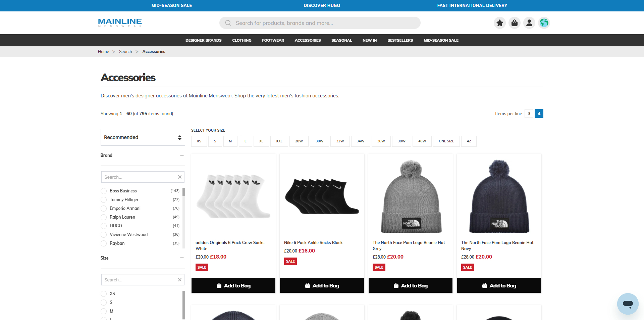The height and width of the screenshot is (320, 644).
Task: Add adidas Originals Crew Socks to bag
Action: click(x=233, y=285)
